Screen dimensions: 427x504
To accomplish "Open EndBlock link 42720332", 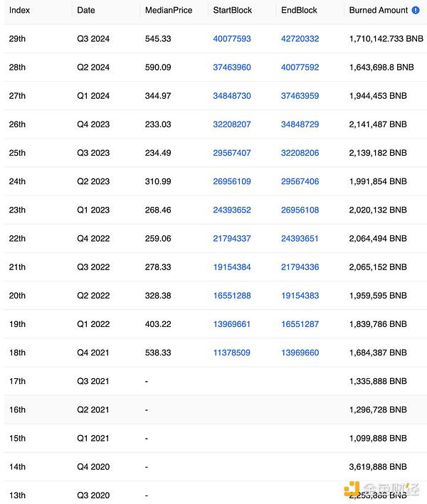I will (300, 39).
